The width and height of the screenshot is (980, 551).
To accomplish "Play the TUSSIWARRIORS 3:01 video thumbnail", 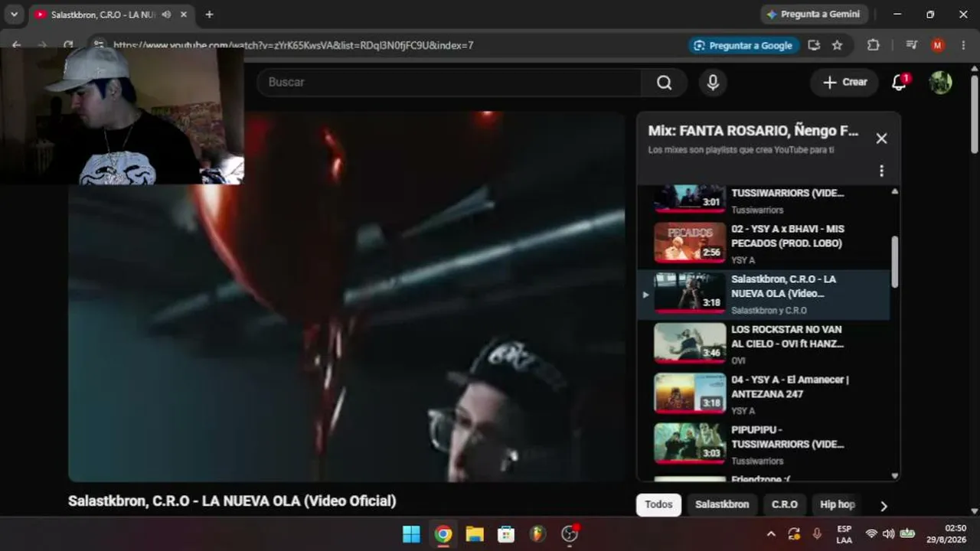I will [x=690, y=198].
